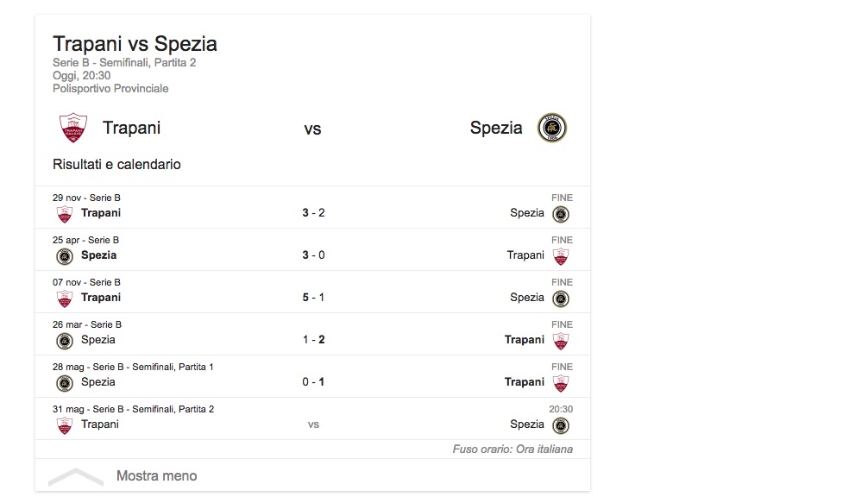
Task: Click Spezia crest in 31 mag fixture
Action: click(561, 425)
